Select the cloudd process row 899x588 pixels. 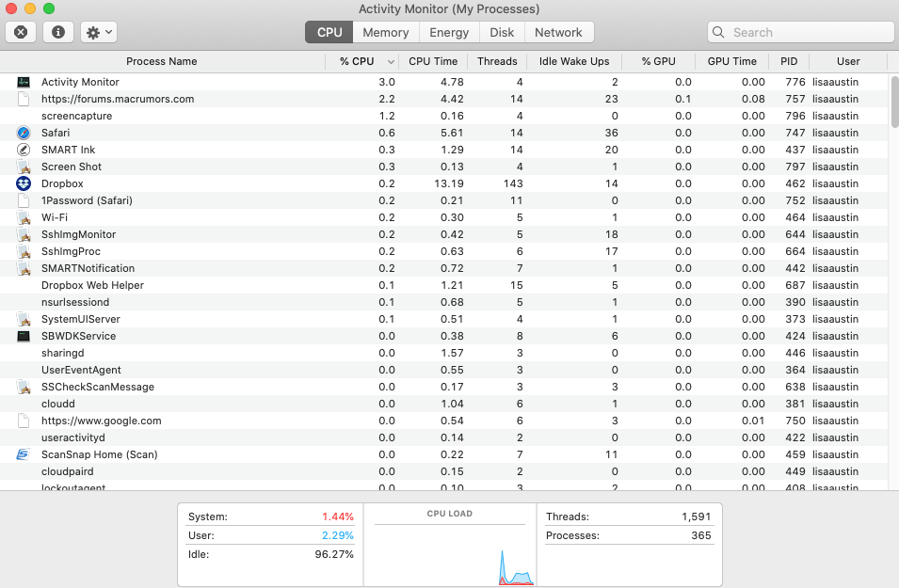[x=444, y=404]
